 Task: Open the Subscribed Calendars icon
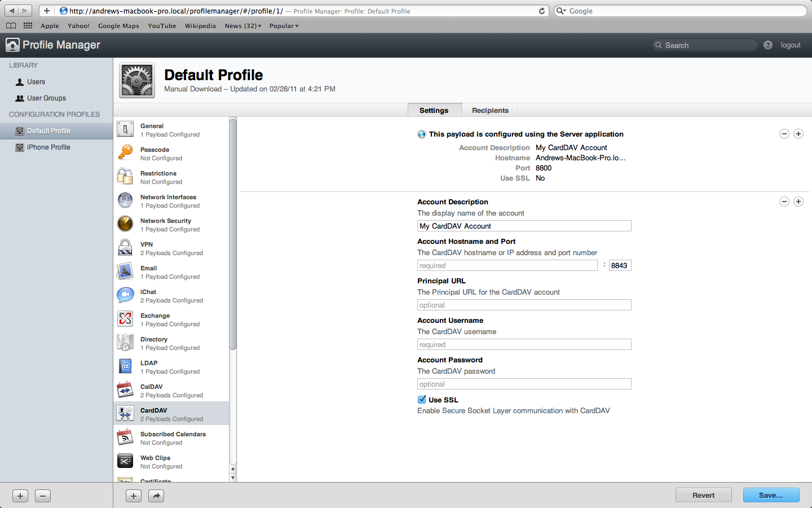click(x=125, y=437)
